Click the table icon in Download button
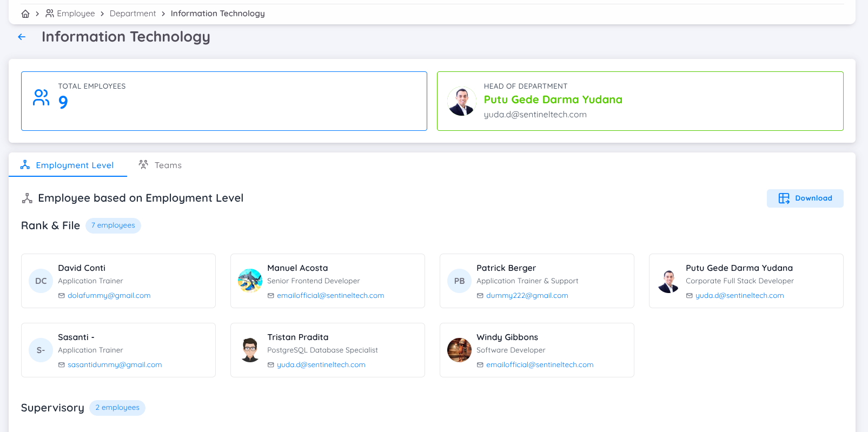This screenshot has width=868, height=432. (784, 198)
